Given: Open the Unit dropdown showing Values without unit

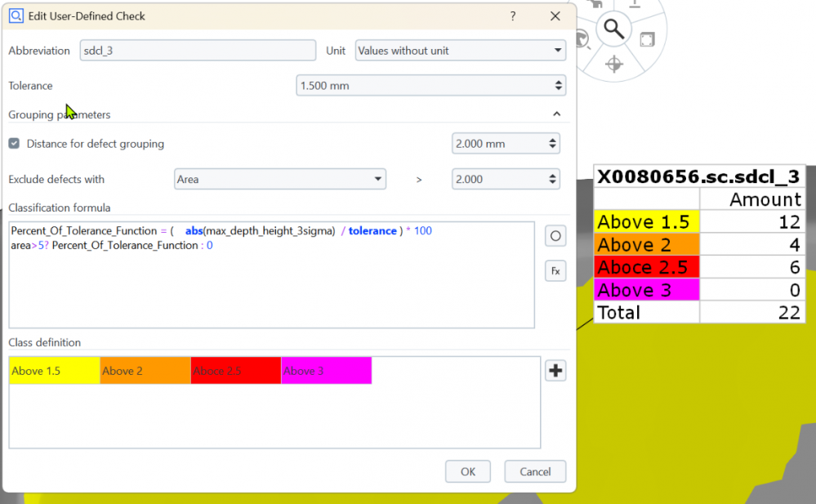Looking at the screenshot, I should click(461, 51).
